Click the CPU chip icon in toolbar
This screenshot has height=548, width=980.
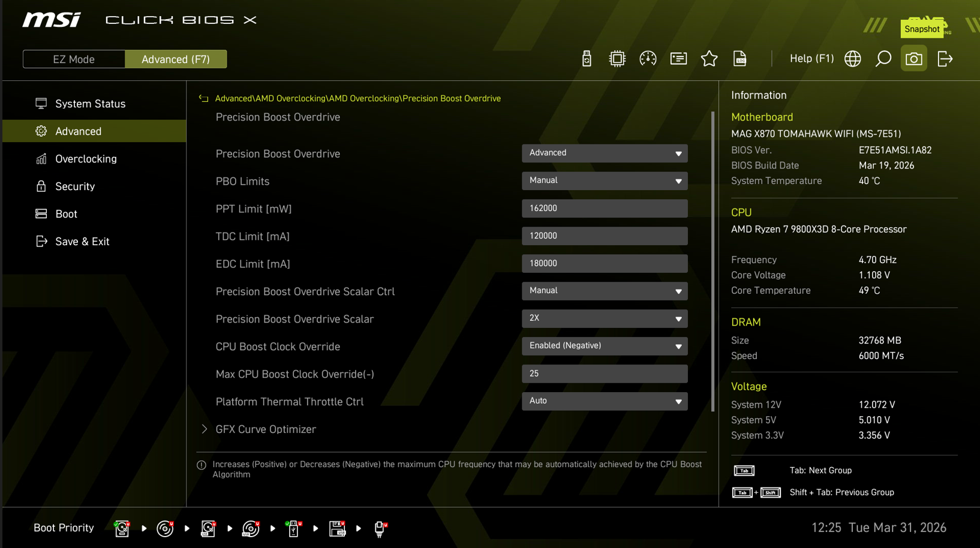click(617, 59)
